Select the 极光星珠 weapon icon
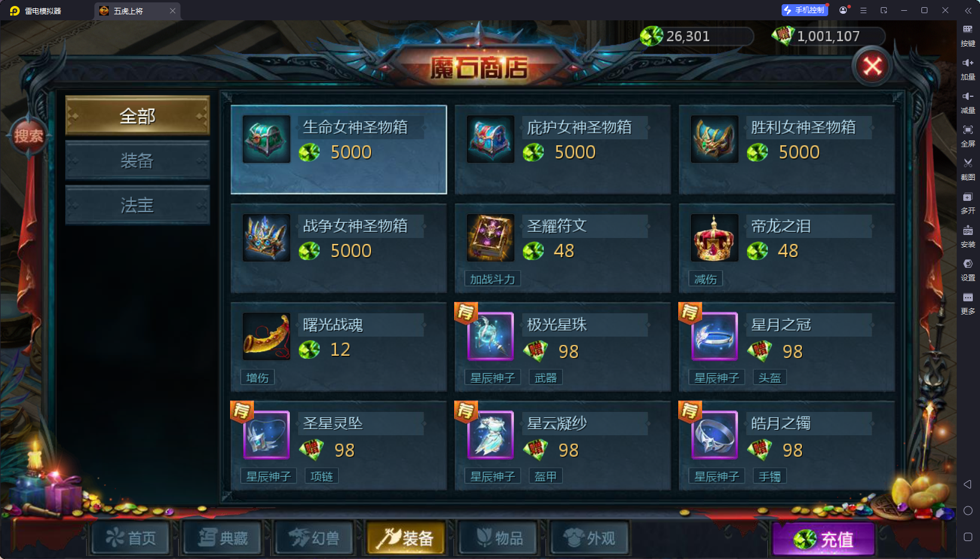The width and height of the screenshot is (980, 559). coord(491,337)
